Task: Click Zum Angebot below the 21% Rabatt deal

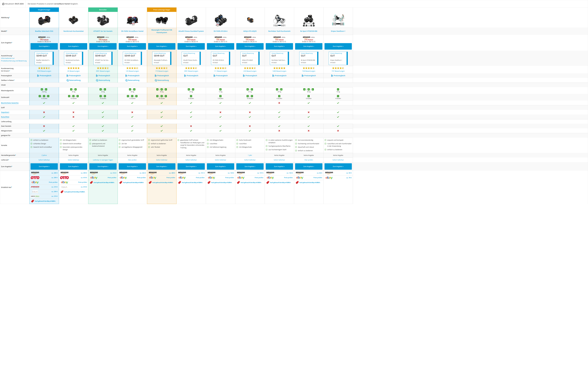Action: (x=309, y=46)
